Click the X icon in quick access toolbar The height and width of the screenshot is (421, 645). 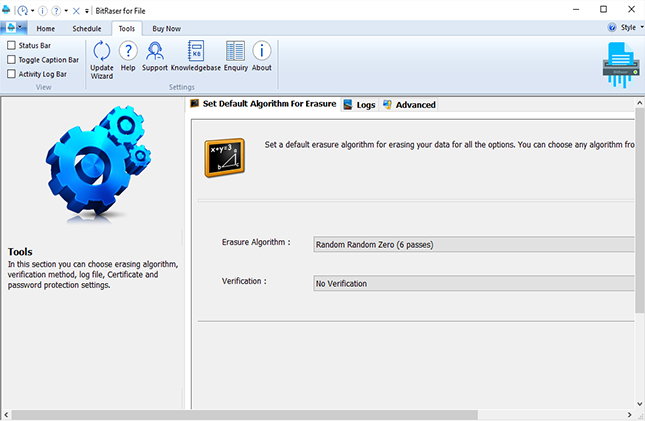point(76,11)
